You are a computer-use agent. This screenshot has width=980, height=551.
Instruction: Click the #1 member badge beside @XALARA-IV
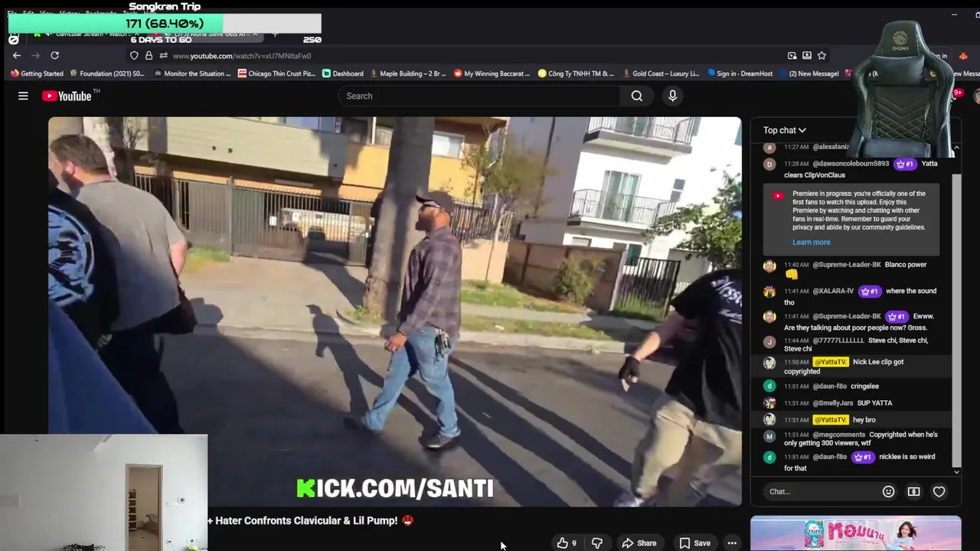click(x=869, y=291)
